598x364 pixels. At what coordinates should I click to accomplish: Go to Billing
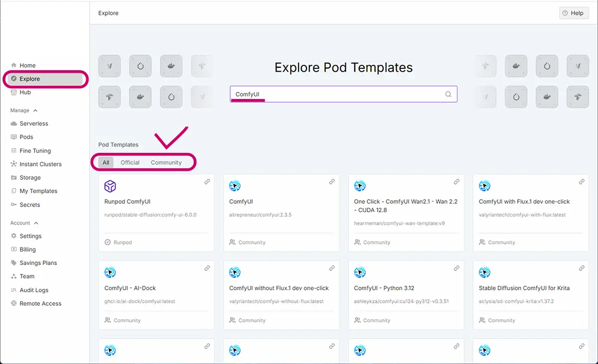pos(23,249)
